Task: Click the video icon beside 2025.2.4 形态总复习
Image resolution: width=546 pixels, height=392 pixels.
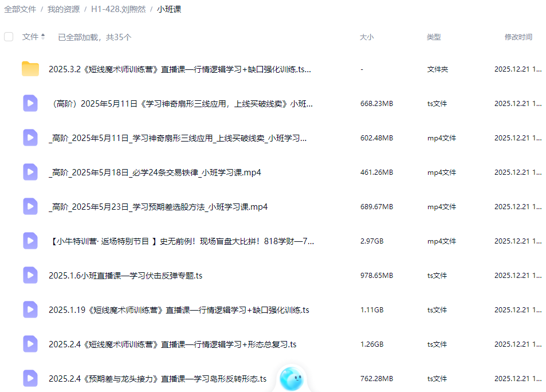Action: pyautogui.click(x=30, y=344)
